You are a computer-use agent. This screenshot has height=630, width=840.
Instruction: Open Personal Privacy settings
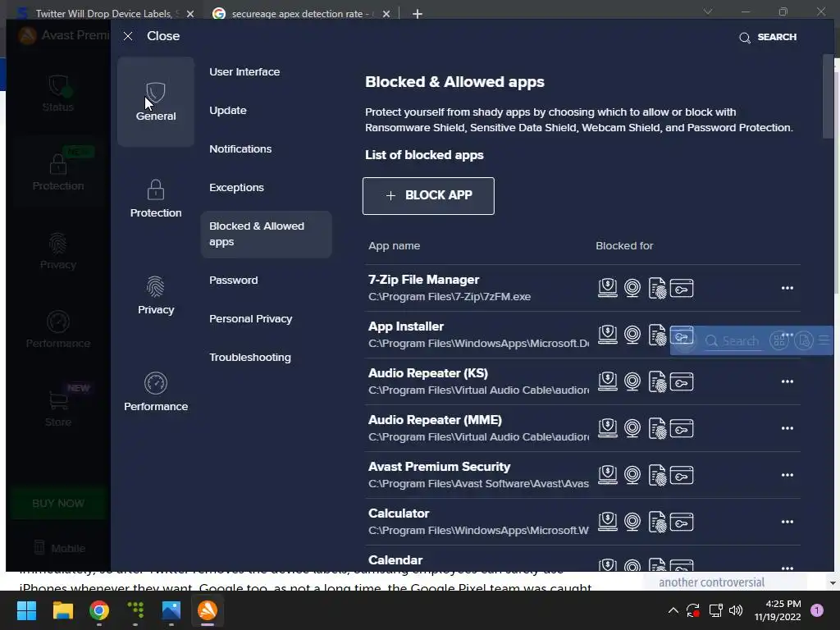pos(250,319)
